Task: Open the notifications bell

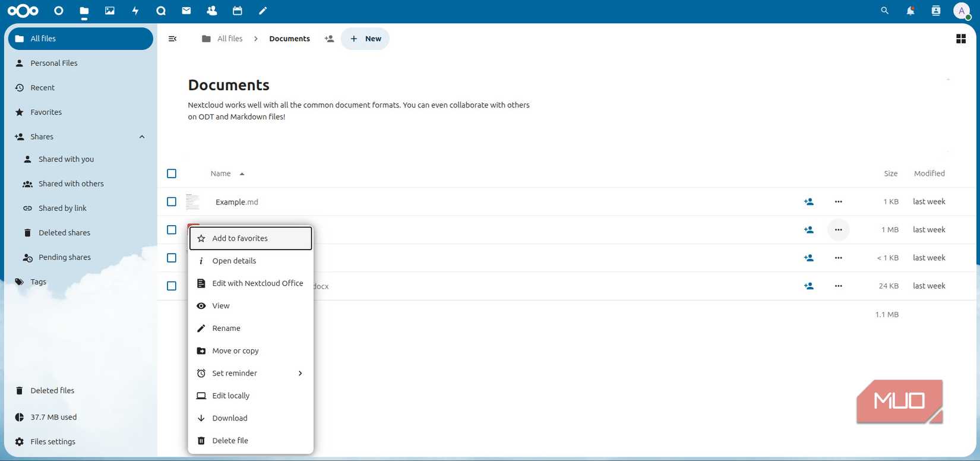Action: coord(911,11)
